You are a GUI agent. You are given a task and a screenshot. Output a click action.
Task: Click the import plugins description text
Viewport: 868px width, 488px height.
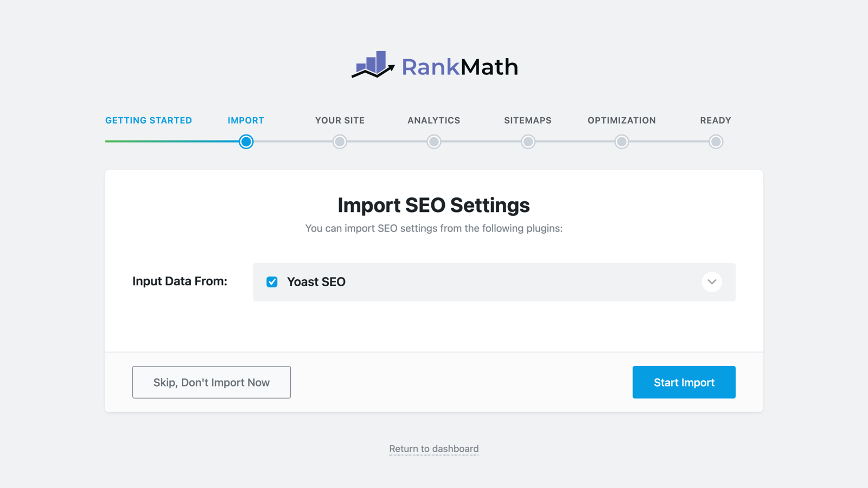tap(434, 228)
